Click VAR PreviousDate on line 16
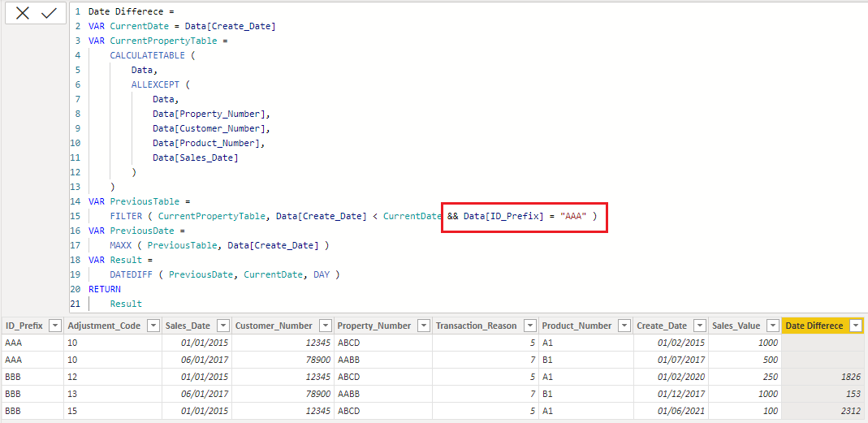This screenshot has height=423, width=868. 131,231
